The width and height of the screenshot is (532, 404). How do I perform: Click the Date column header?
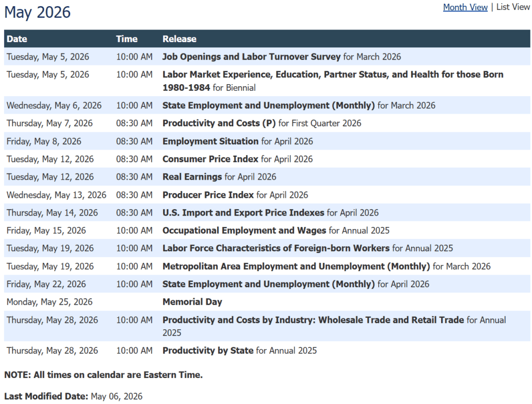point(17,39)
